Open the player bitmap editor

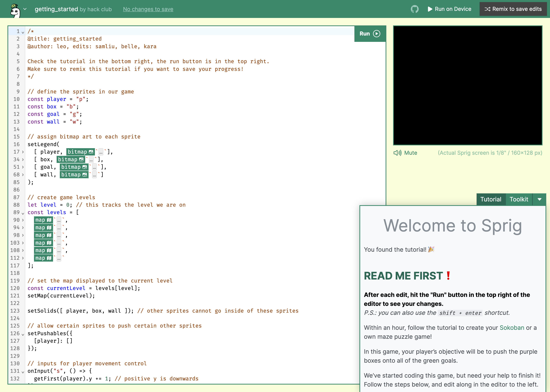click(x=80, y=152)
